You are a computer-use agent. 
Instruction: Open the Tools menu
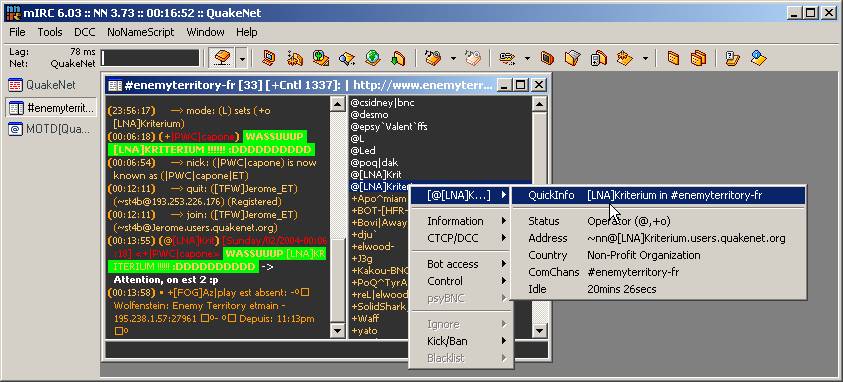click(x=50, y=32)
